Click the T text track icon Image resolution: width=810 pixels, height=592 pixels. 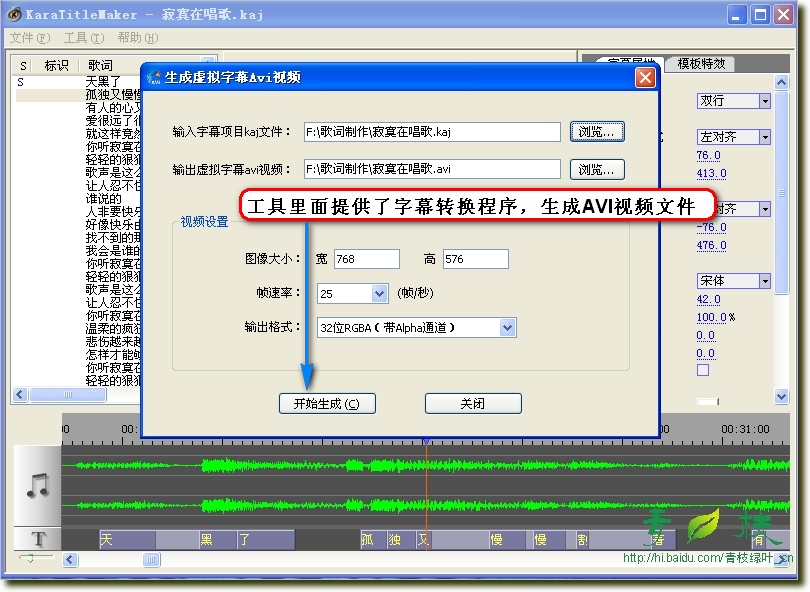point(38,539)
